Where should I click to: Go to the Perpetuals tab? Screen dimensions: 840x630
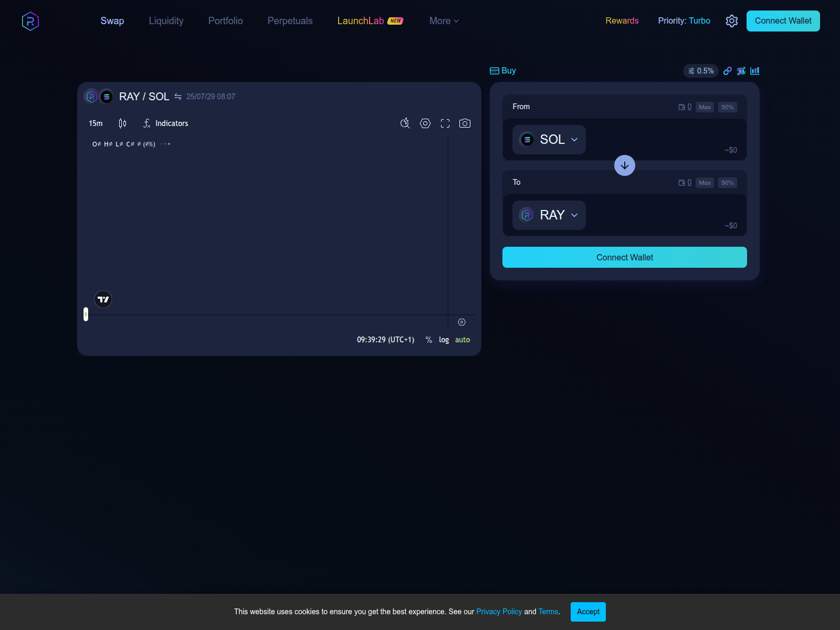click(290, 21)
